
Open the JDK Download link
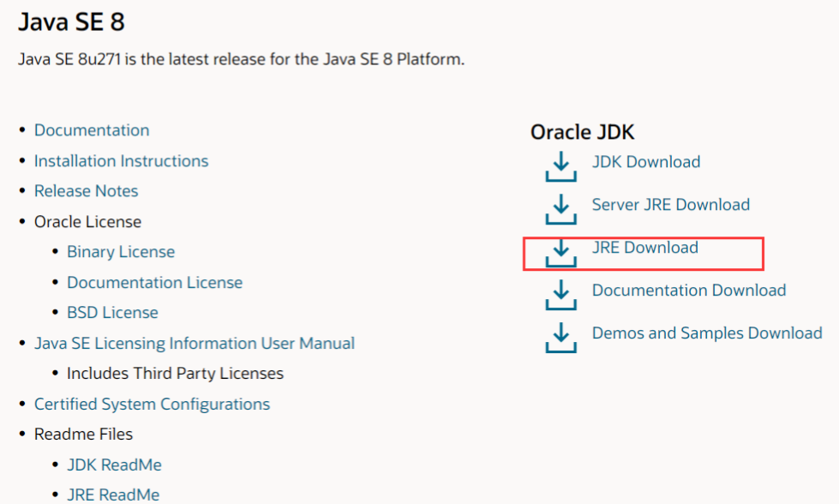pyautogui.click(x=646, y=162)
